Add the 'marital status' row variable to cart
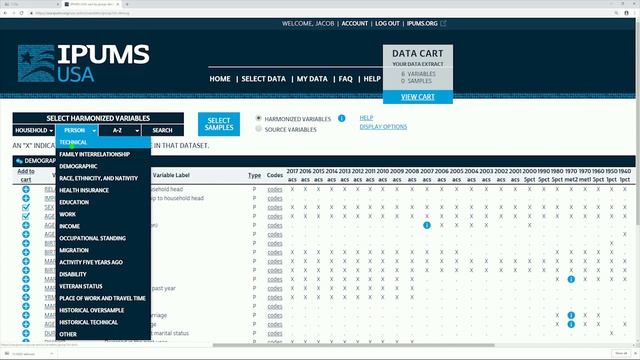Screen dimensions: 640x360 26,333
